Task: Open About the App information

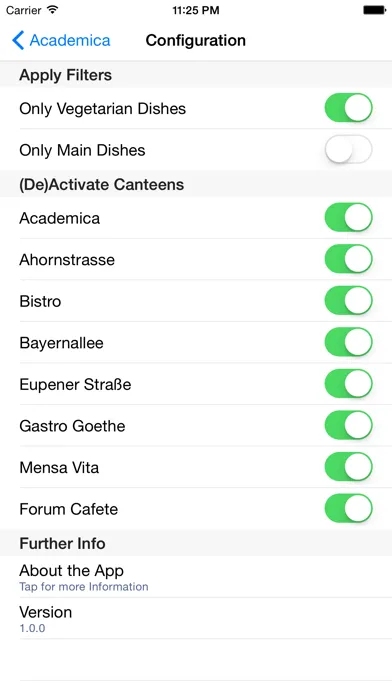Action: coord(196,577)
